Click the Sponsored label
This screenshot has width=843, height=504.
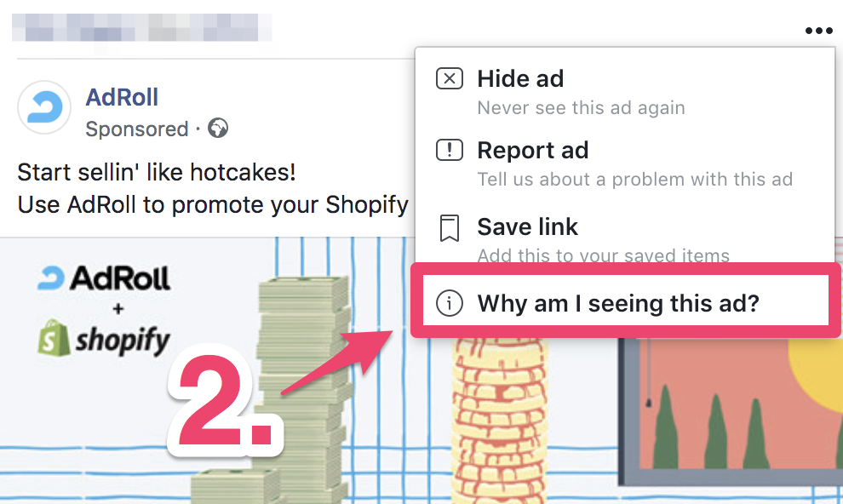tap(137, 129)
